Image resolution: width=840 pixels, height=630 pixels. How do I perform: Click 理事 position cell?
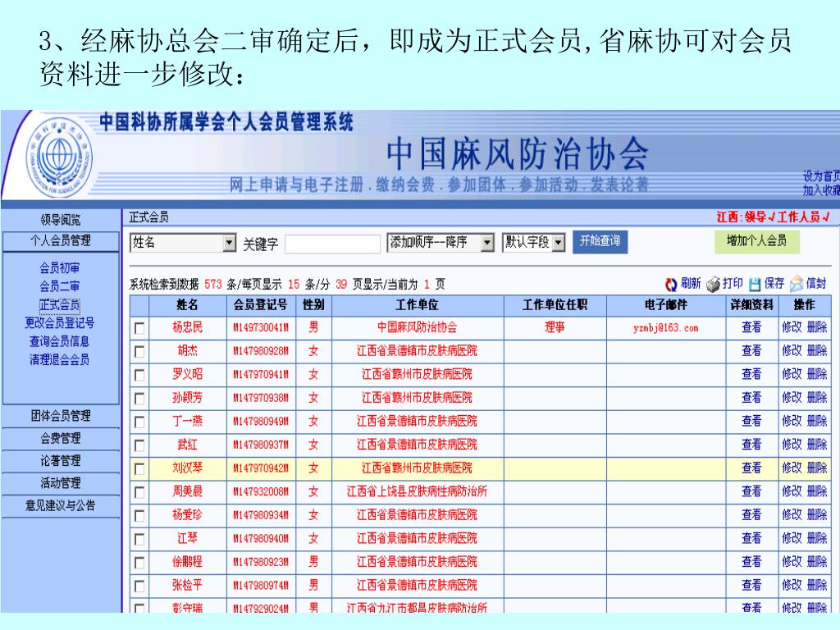point(555,327)
